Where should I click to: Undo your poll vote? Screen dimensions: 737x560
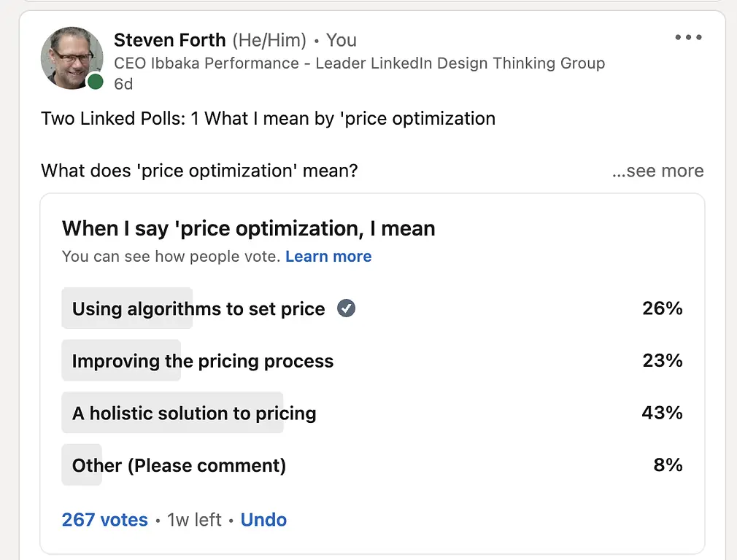[263, 520]
